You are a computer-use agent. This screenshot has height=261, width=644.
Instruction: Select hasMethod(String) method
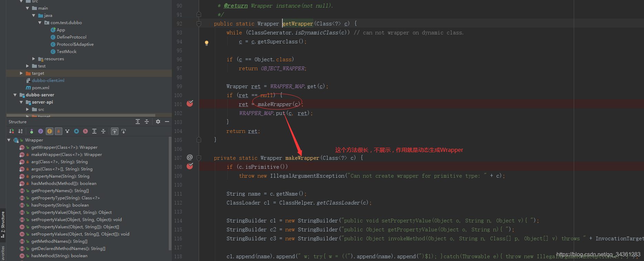(x=59, y=256)
